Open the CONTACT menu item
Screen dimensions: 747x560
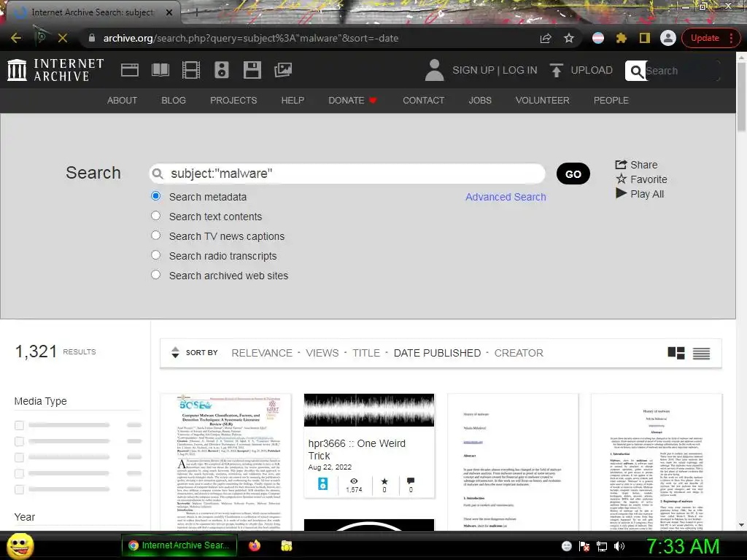tap(424, 101)
